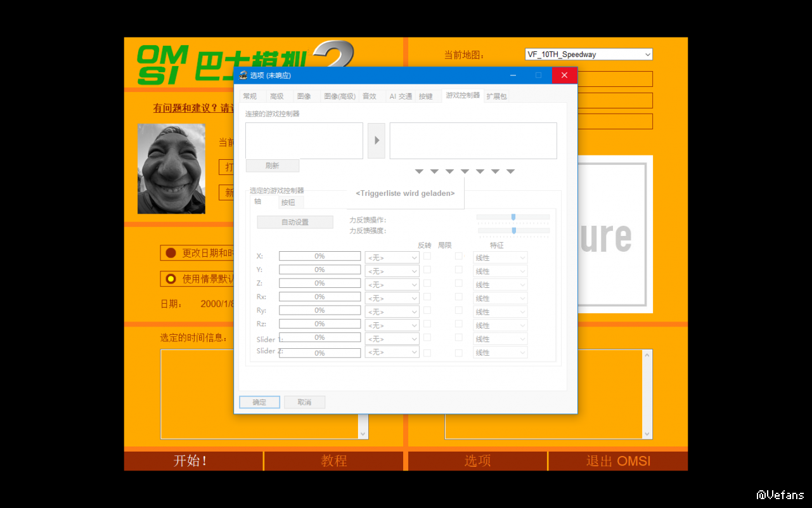Open the <无> assignment dropdown for Slider 2
The image size is (812, 508).
[392, 352]
